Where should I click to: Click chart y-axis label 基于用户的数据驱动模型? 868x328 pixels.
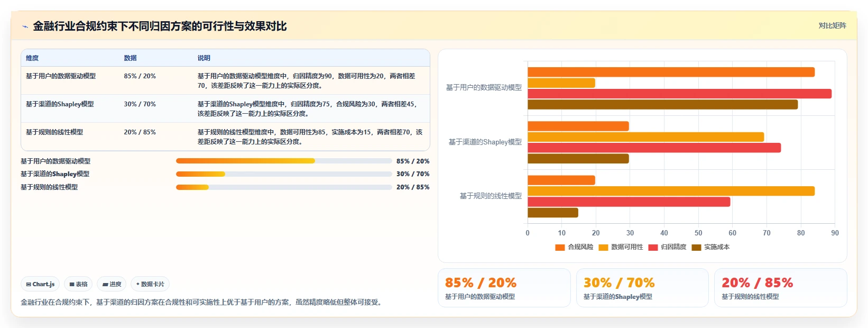(x=484, y=88)
